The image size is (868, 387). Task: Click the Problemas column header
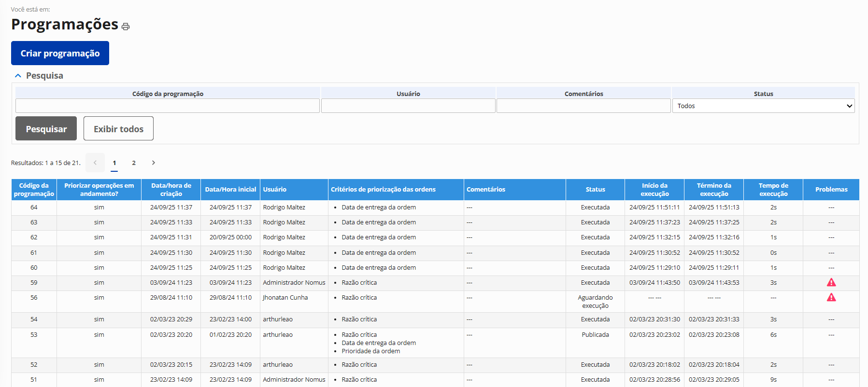pos(831,190)
